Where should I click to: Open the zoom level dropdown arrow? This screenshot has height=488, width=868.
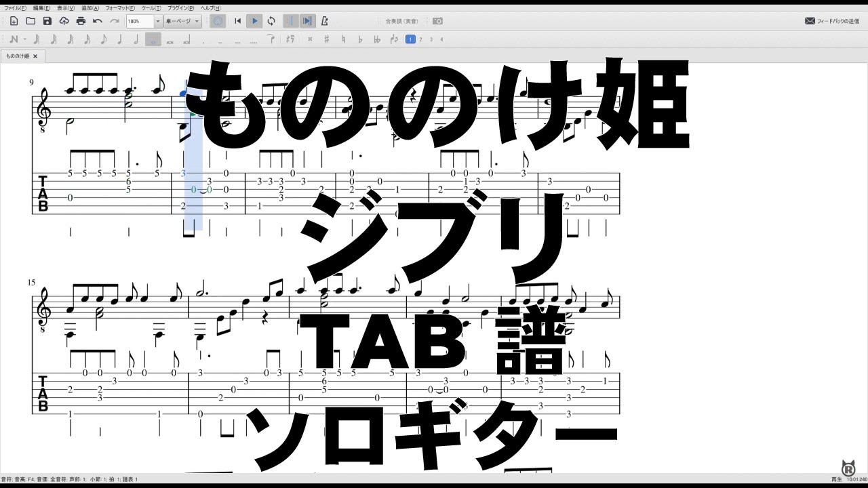click(x=158, y=21)
